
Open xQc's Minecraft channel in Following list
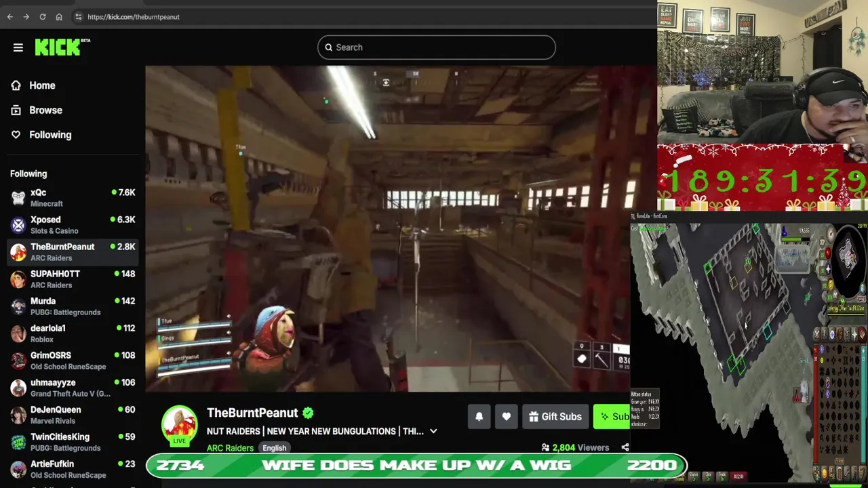tap(73, 198)
